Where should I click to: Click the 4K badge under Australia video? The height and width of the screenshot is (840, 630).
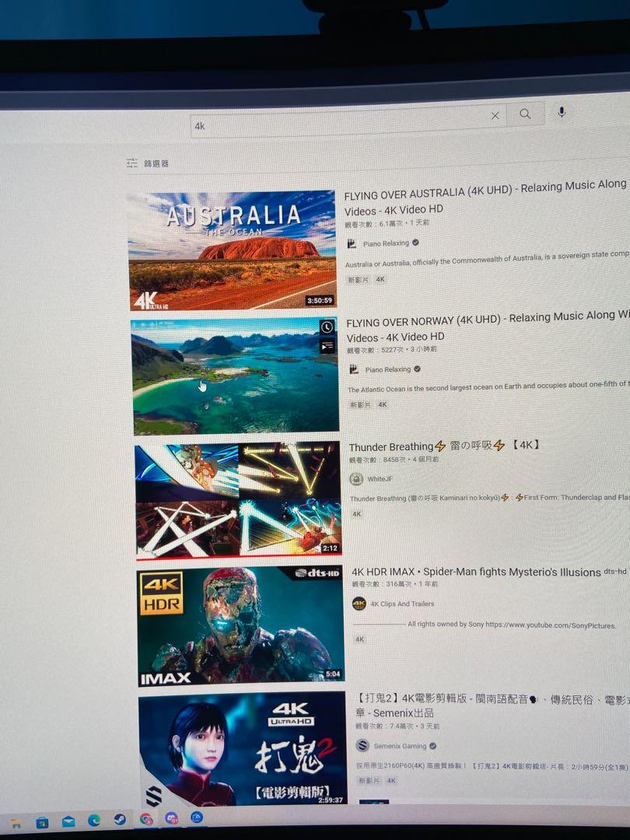point(380,279)
